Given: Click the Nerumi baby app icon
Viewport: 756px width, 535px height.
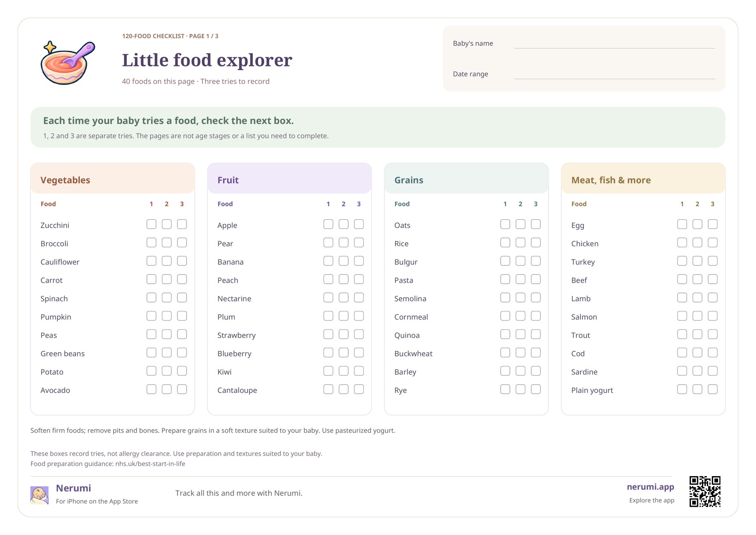Looking at the screenshot, I should (x=39, y=495).
